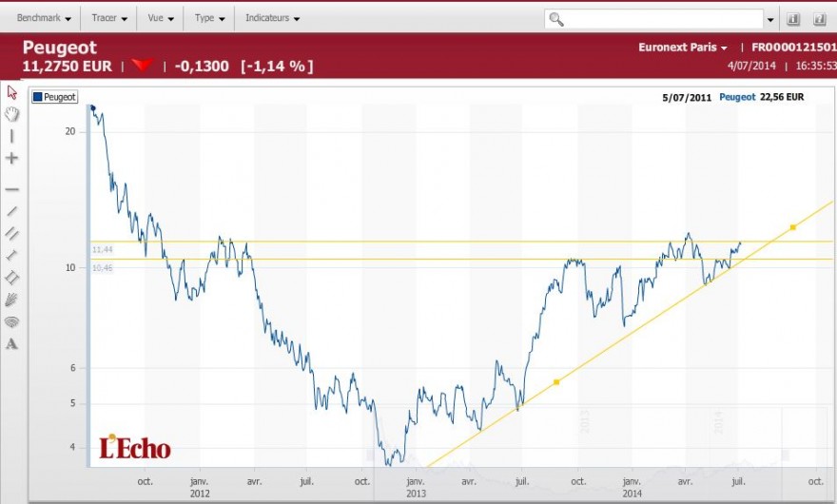Click the second toolbar icon at far right
The height and width of the screenshot is (504, 837).
click(x=819, y=19)
